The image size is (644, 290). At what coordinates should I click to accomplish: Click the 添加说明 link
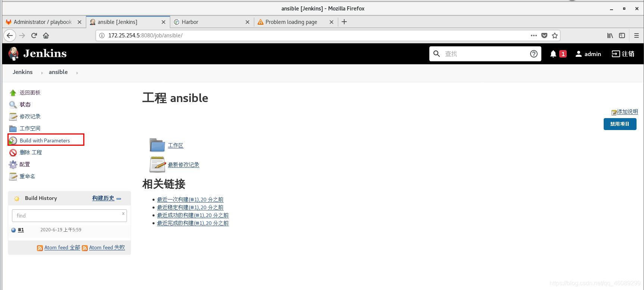(627, 112)
